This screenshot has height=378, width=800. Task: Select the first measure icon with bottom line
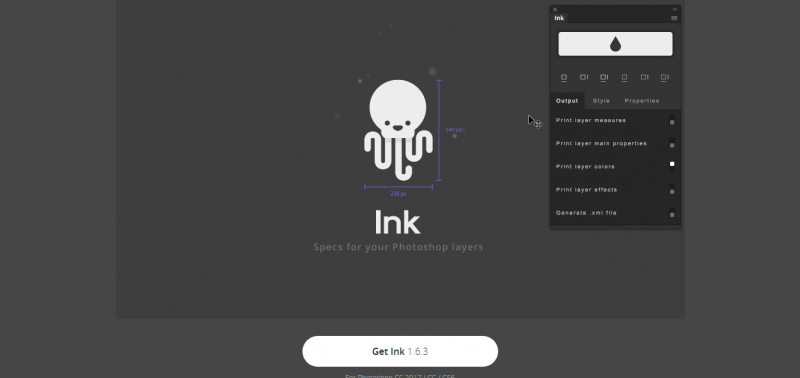pyautogui.click(x=564, y=78)
